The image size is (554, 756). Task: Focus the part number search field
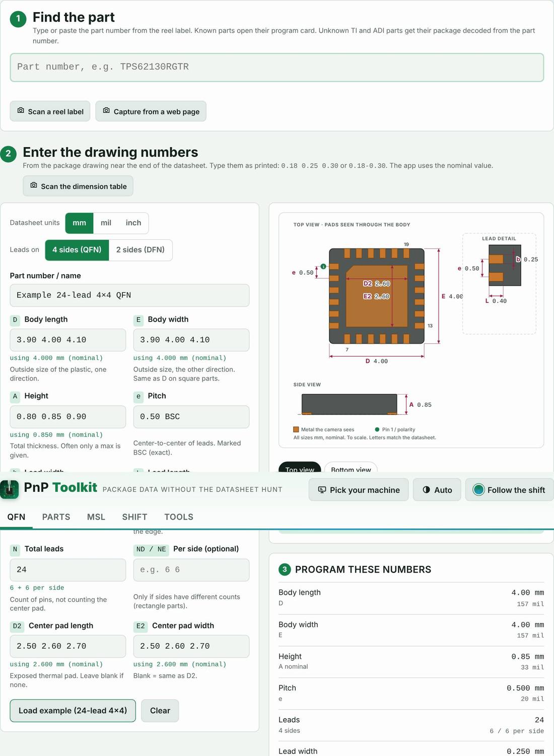pos(277,67)
